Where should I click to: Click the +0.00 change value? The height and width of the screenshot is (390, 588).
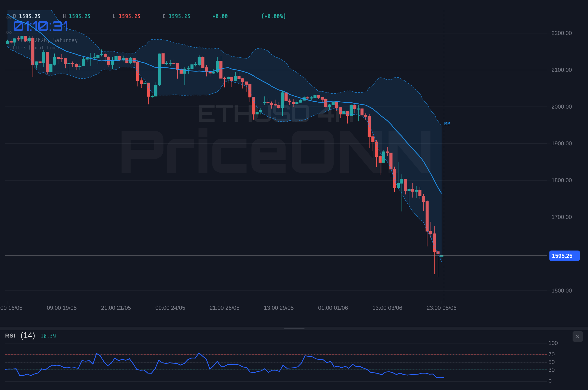(x=220, y=16)
